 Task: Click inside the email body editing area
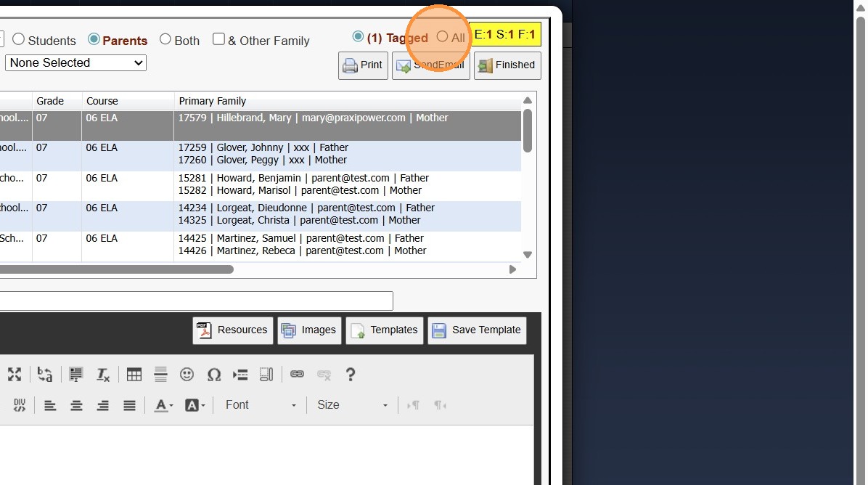click(x=266, y=455)
